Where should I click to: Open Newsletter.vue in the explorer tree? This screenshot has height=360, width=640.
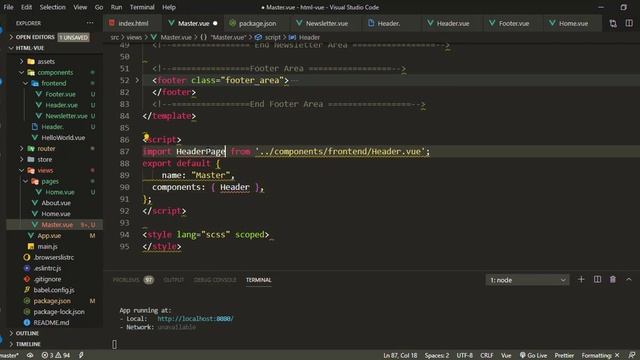[66, 116]
